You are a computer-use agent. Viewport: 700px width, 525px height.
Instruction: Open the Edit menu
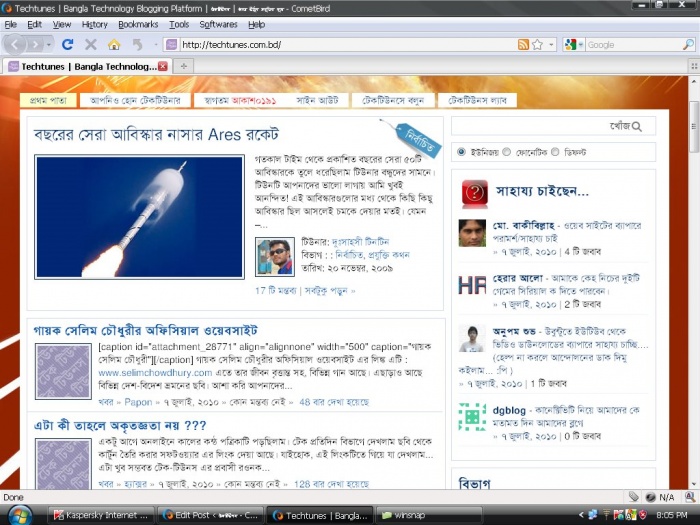pos(34,25)
